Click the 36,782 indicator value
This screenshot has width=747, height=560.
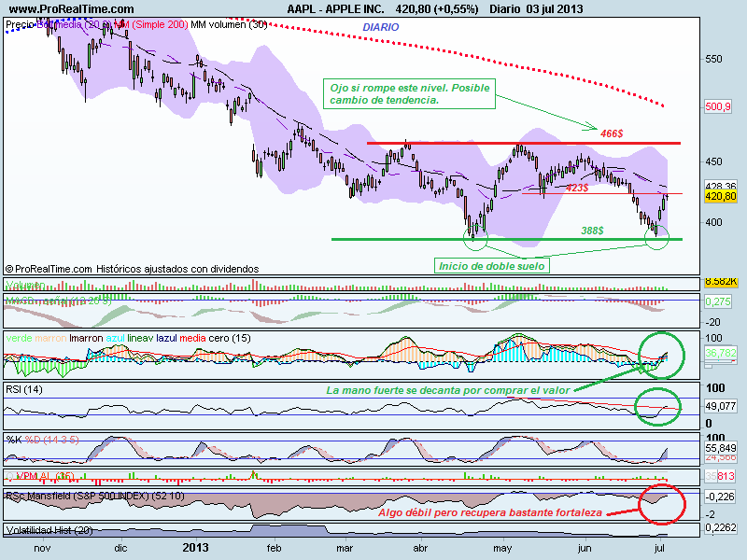click(x=721, y=353)
